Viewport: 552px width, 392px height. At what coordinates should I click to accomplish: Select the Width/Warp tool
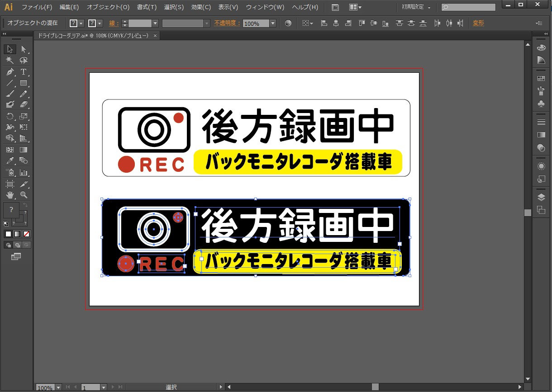coord(10,127)
